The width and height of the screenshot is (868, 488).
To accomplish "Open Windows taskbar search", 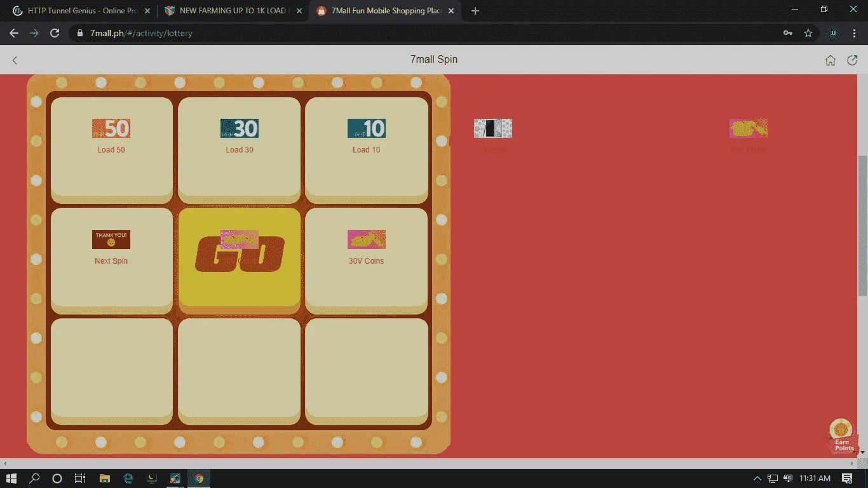I will point(34,478).
